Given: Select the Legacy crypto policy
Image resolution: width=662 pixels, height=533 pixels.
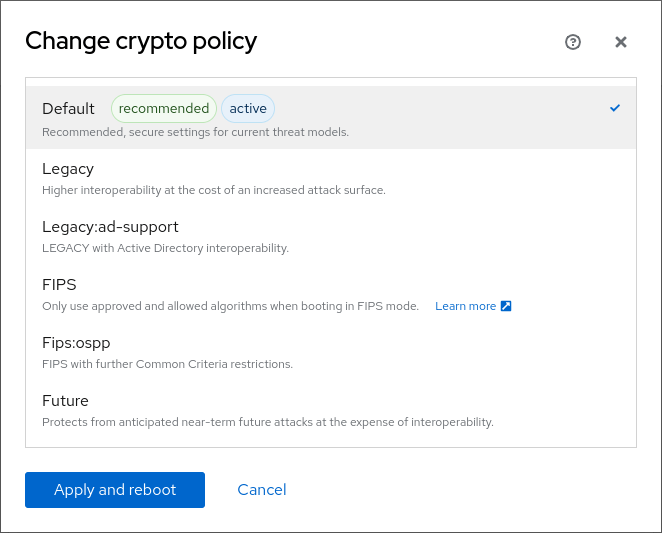Looking at the screenshot, I should (x=68, y=169).
